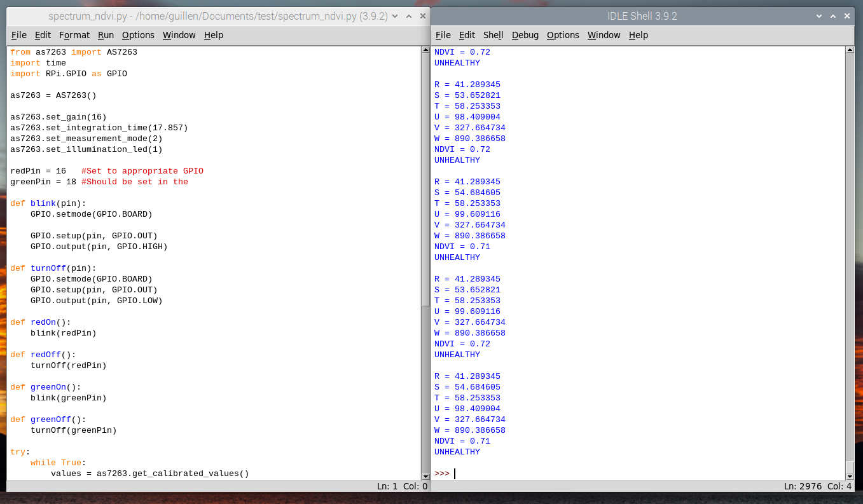
Task: Close the spectrum_ndvi.py editor window
Action: pyautogui.click(x=422, y=16)
